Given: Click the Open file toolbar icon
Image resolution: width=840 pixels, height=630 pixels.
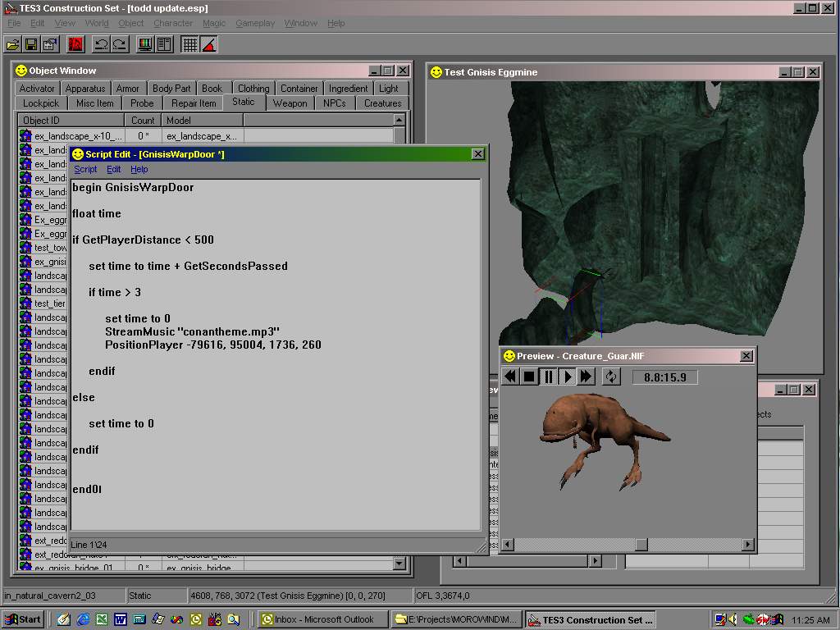Looking at the screenshot, I should click(x=13, y=44).
